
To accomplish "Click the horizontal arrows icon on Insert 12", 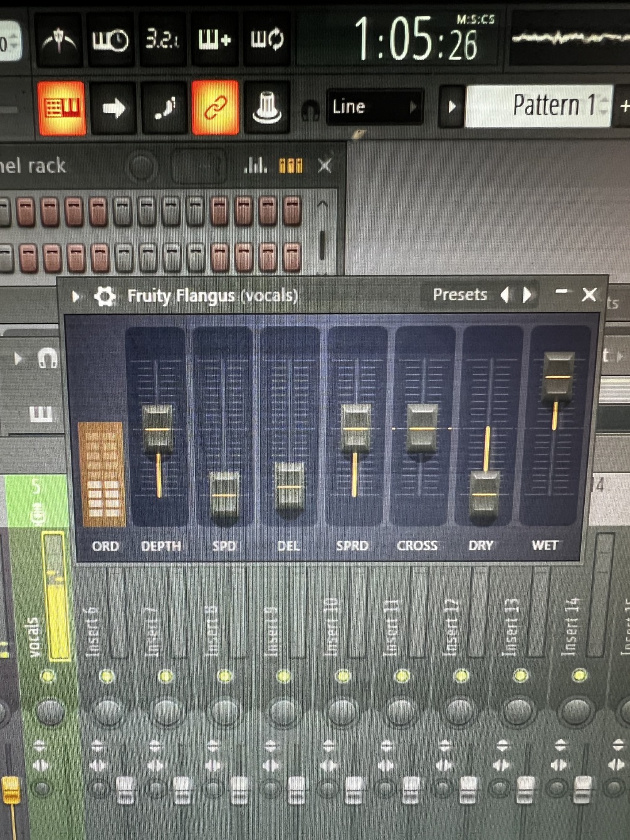I will click(444, 765).
